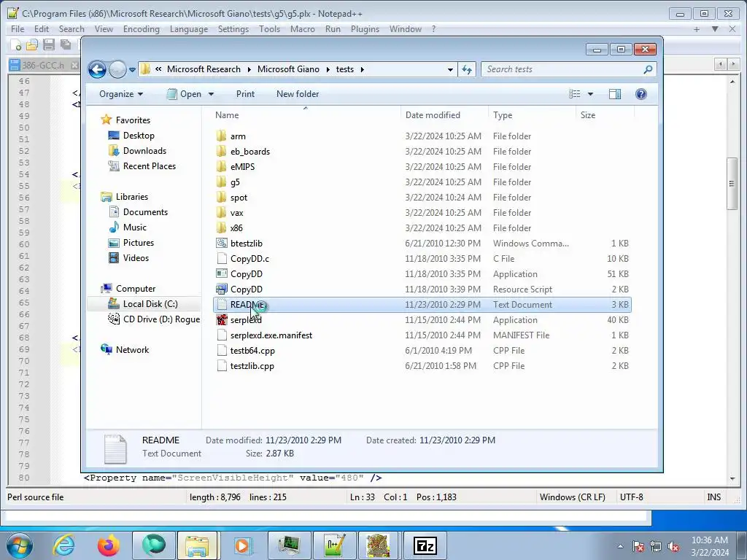Refresh the tests folder view
Viewport: 747px width, 560px height.
pyautogui.click(x=467, y=69)
